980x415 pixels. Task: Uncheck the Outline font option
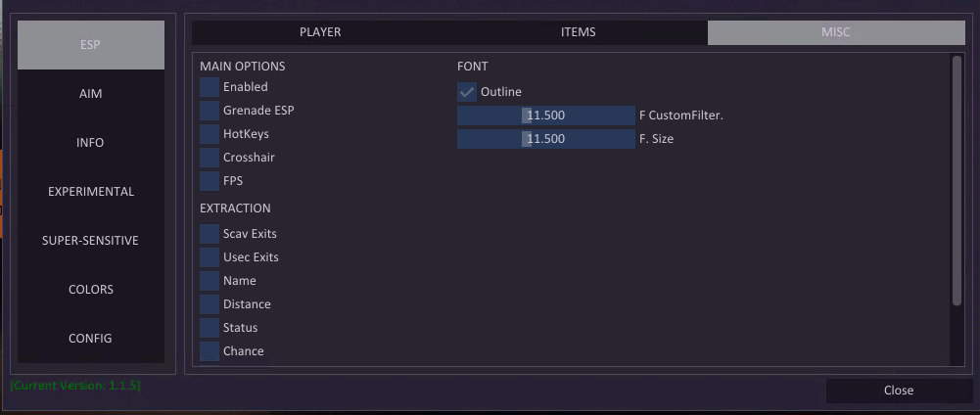coord(467,92)
